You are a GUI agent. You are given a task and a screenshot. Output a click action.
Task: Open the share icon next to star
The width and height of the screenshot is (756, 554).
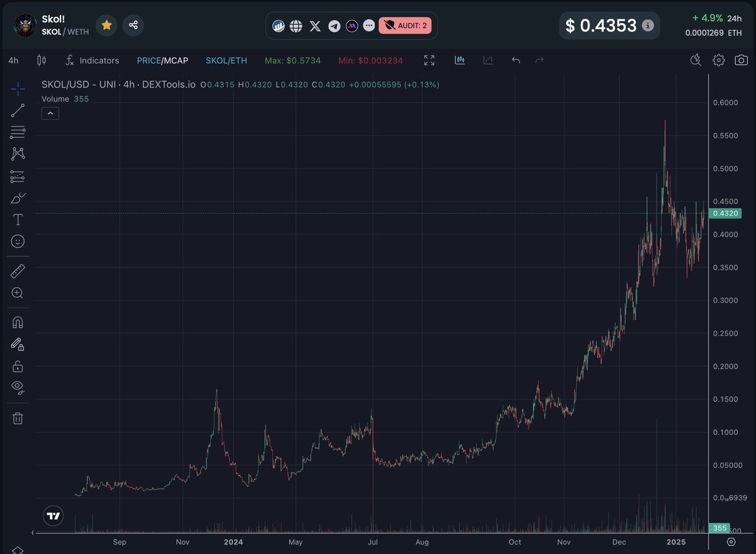134,25
